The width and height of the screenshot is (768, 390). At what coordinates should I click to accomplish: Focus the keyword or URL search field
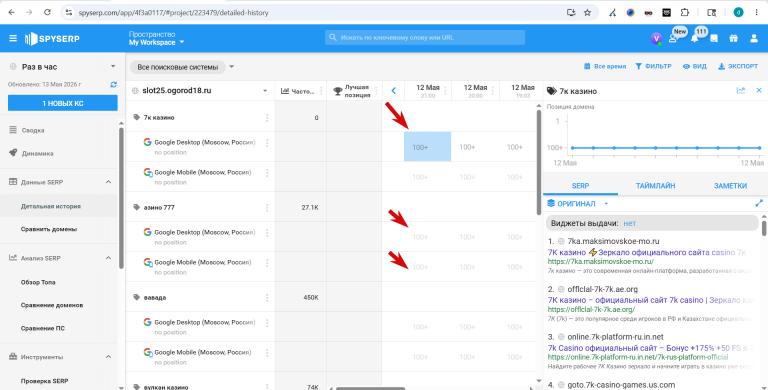425,37
